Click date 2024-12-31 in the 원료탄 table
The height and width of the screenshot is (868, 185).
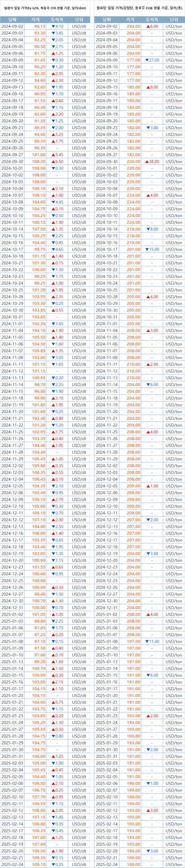coord(107,607)
